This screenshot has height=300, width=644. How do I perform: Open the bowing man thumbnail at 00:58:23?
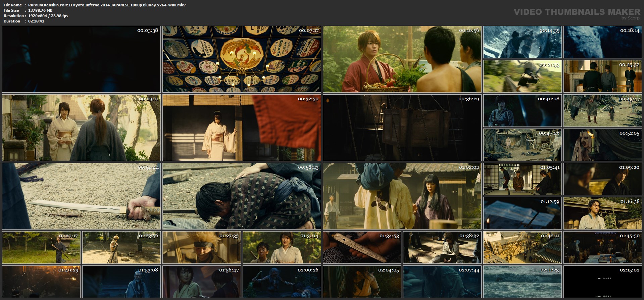242,196
